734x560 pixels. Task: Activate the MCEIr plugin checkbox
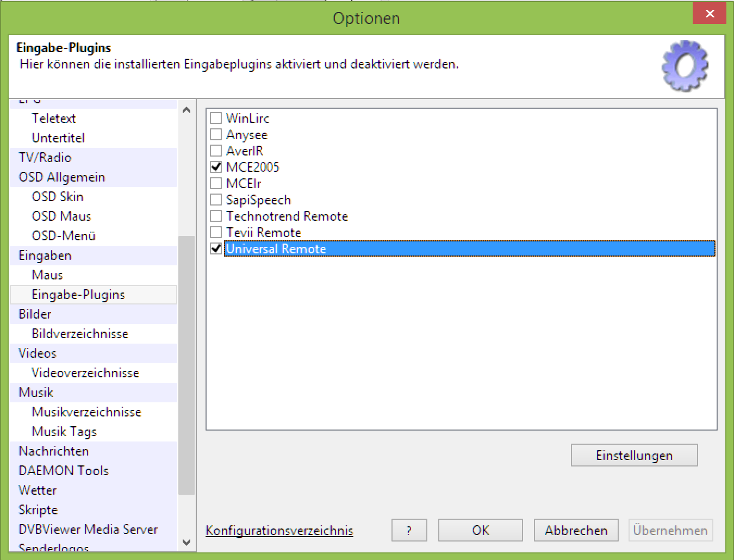coord(216,183)
